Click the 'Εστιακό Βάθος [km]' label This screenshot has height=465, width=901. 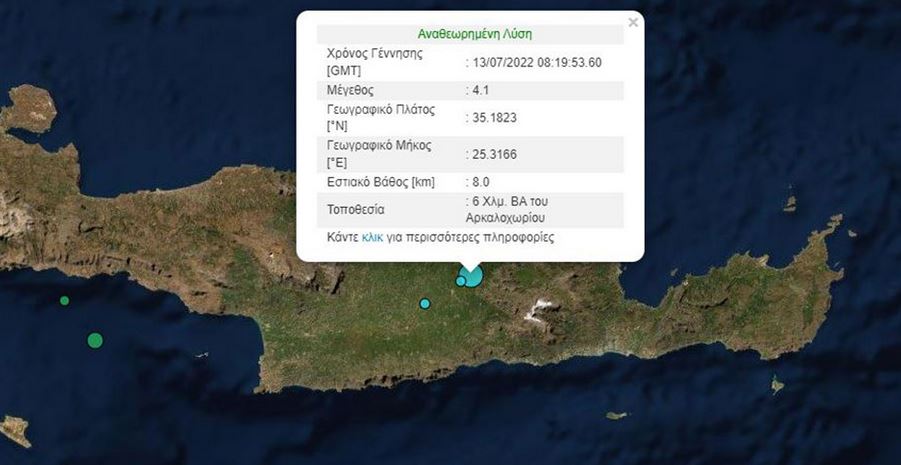(380, 182)
